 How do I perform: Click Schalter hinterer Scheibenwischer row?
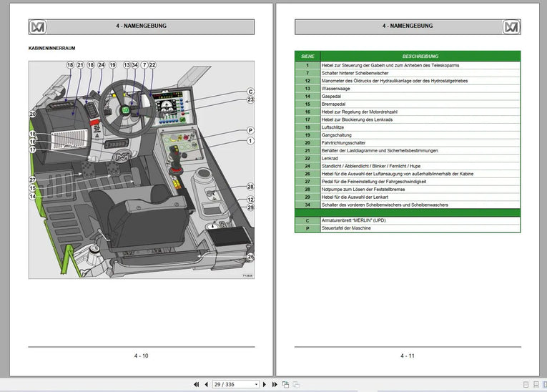pos(408,73)
